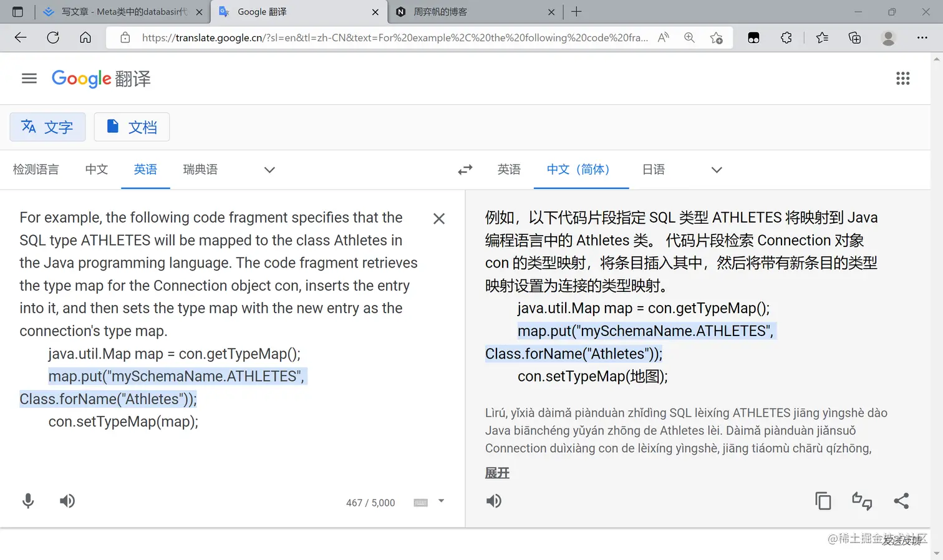
Task: Clear the source text with X
Action: 439,219
